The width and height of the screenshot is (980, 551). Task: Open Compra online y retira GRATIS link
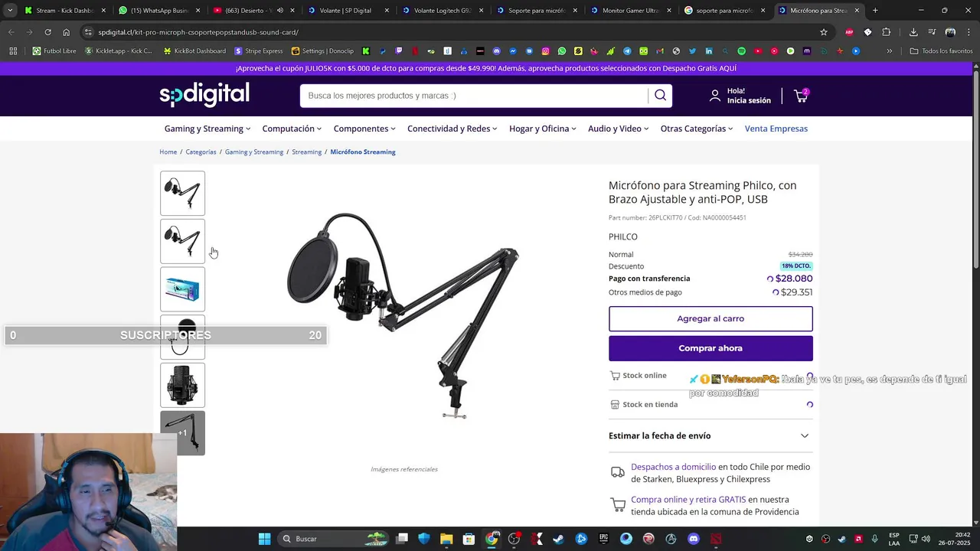pyautogui.click(x=688, y=500)
